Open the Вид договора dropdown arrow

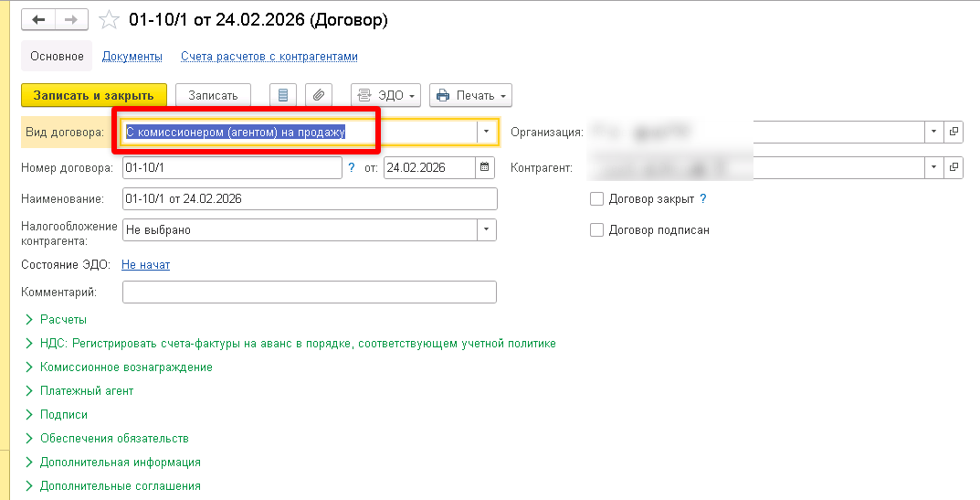coord(486,132)
